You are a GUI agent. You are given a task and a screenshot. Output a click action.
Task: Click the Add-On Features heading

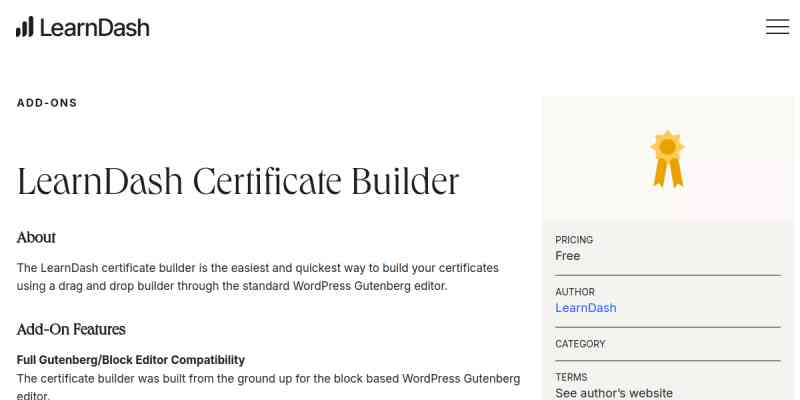pos(71,329)
